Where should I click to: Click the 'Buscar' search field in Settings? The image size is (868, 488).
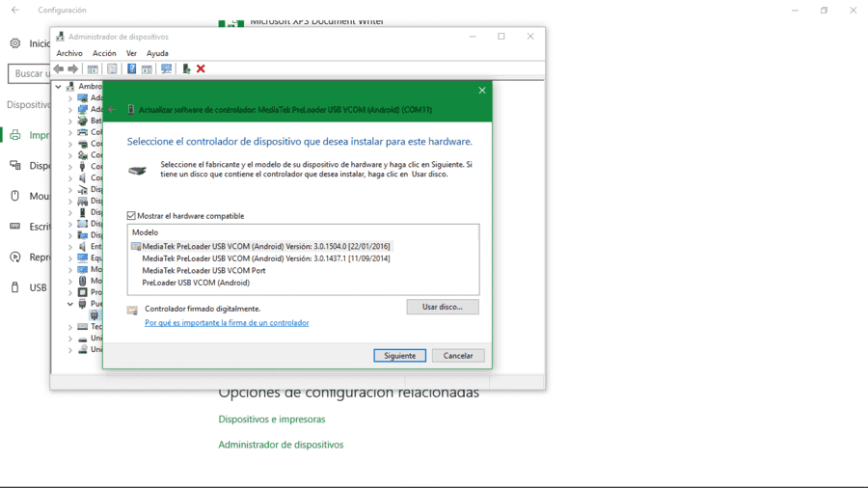coord(29,73)
